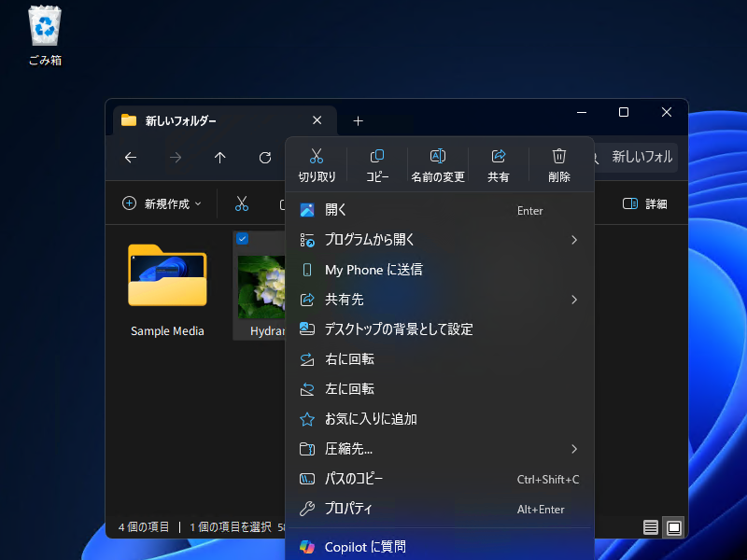The height and width of the screenshot is (560, 747).
Task: Click the 新しいフォルダ button at top right
Action: (x=644, y=157)
